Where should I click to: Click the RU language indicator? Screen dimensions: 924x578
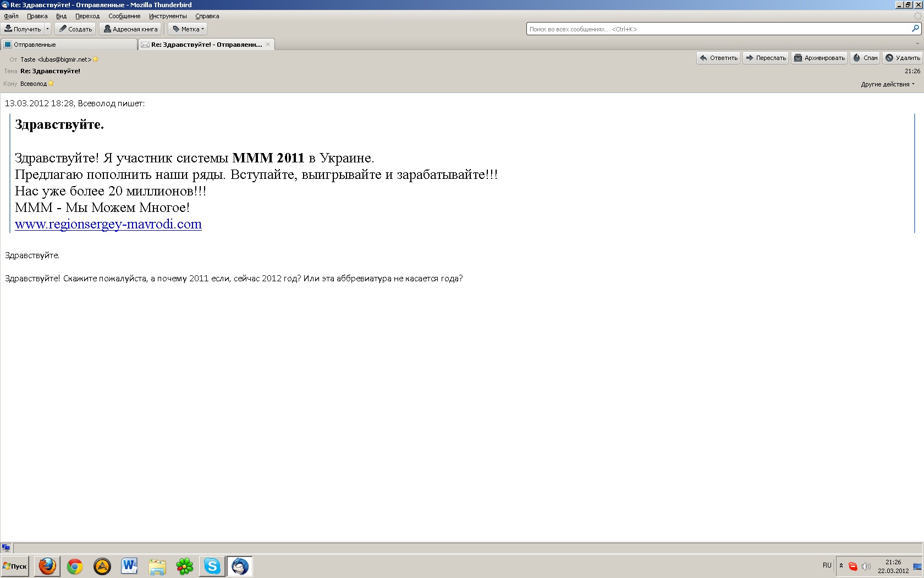827,565
